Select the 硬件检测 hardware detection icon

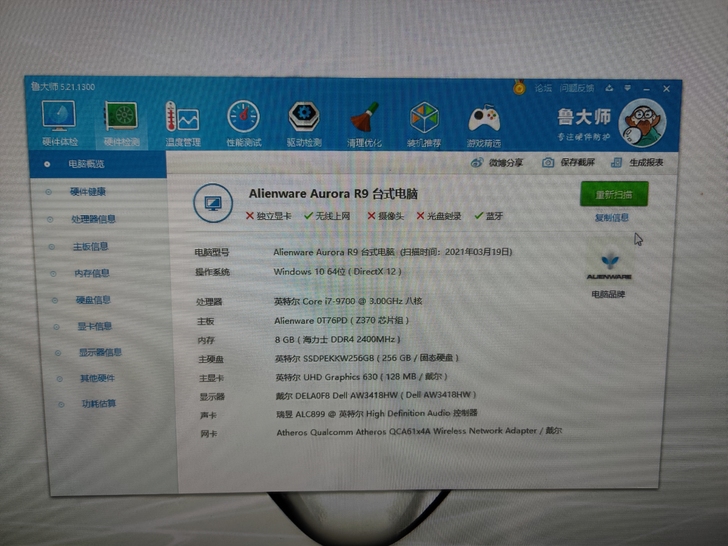[121, 124]
